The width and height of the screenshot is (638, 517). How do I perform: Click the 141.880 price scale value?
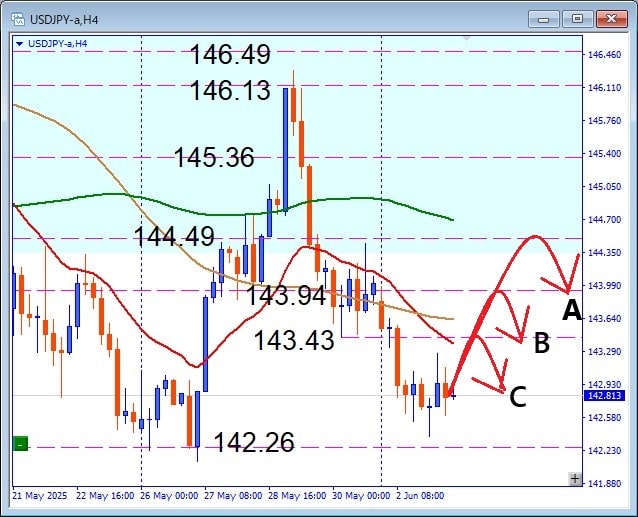coord(605,483)
